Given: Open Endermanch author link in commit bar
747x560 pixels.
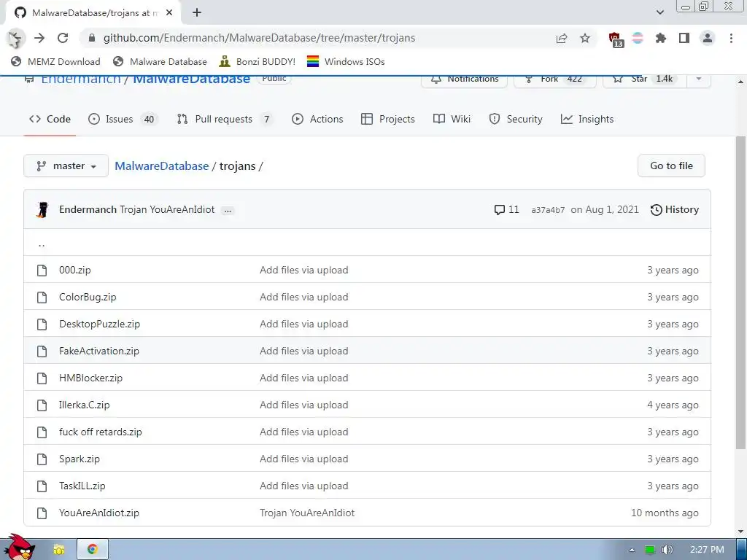Looking at the screenshot, I should tap(88, 209).
